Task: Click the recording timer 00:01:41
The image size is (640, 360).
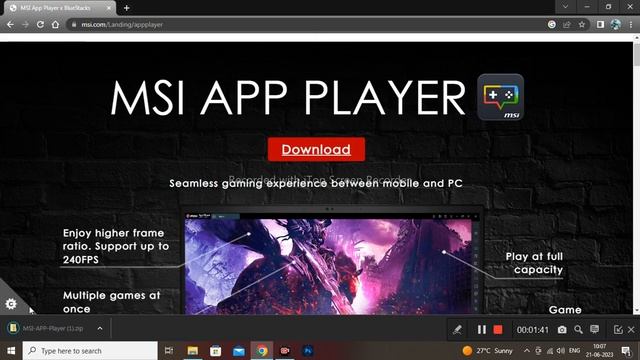Action: tap(533, 329)
